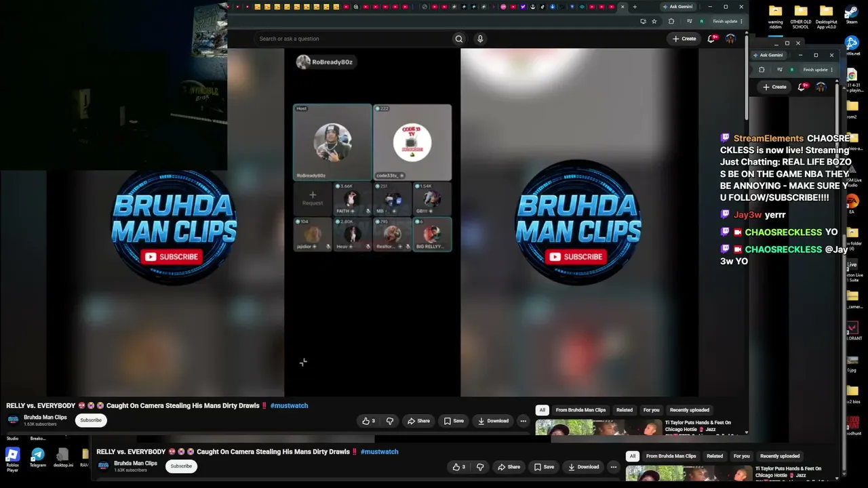
Task: Select the All chip in lower YouTube window
Action: pos(632,456)
